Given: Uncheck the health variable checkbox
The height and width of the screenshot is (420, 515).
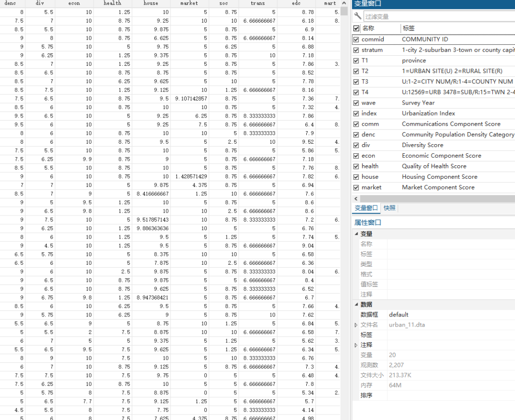Looking at the screenshot, I should coord(356,166).
